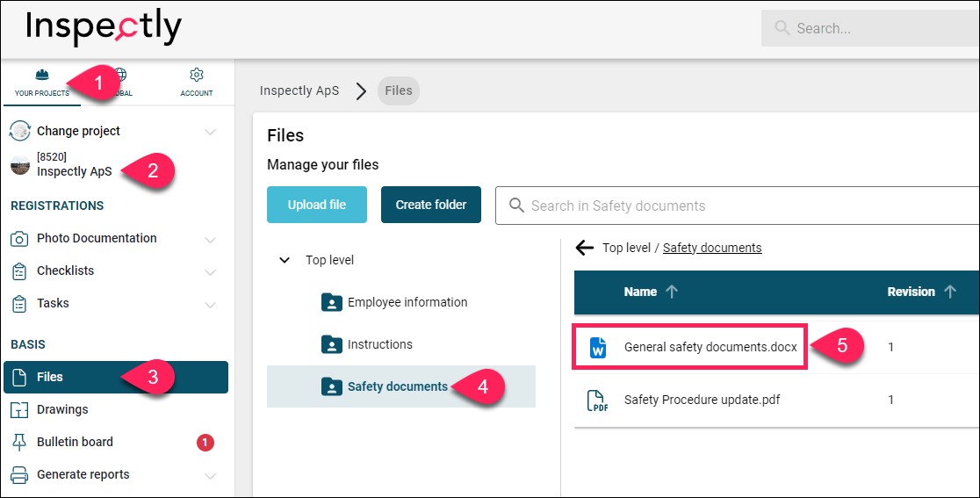The height and width of the screenshot is (498, 980).
Task: Open Tasks in sidebar
Action: pyautogui.click(x=53, y=303)
